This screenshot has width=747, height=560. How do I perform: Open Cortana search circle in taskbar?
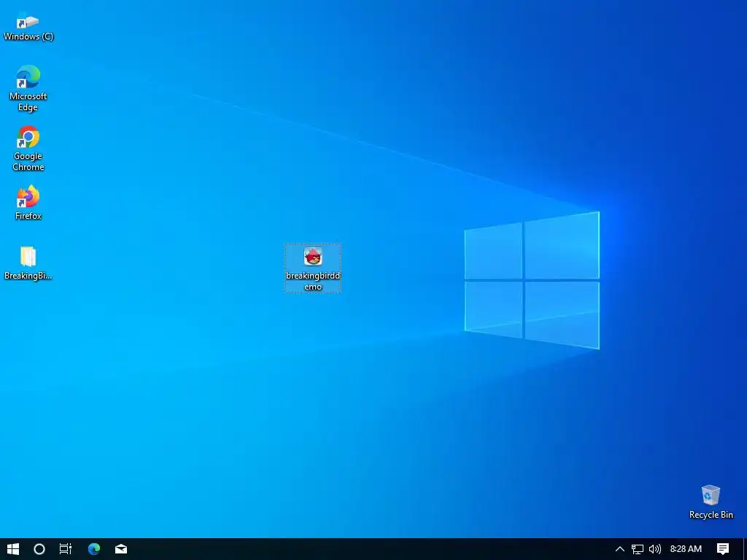tap(39, 549)
